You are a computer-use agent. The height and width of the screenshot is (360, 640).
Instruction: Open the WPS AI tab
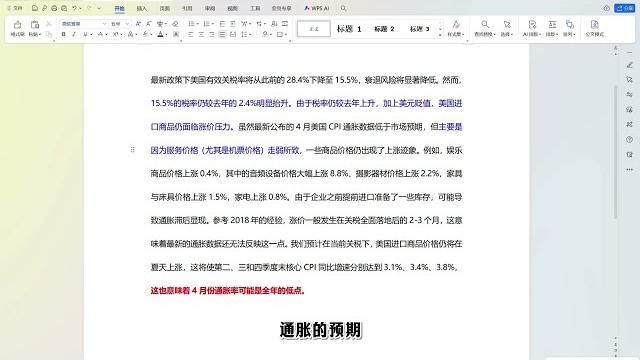317,8
